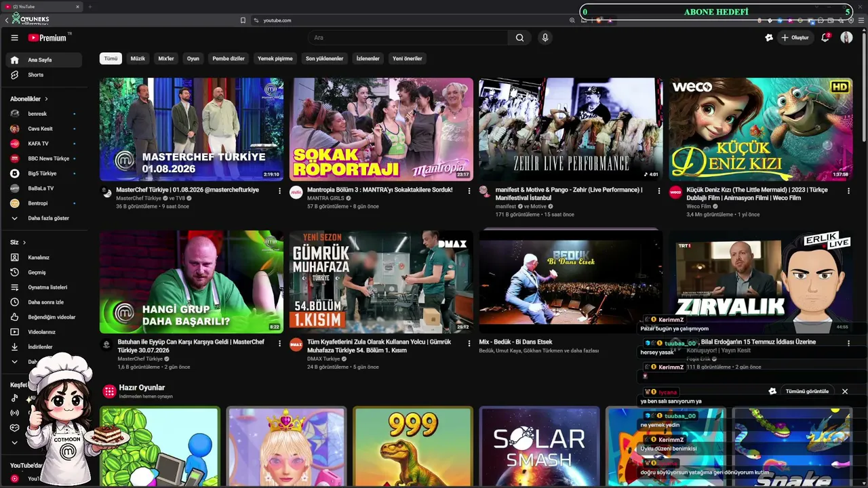Open the Abonelikler section heading

(29, 99)
